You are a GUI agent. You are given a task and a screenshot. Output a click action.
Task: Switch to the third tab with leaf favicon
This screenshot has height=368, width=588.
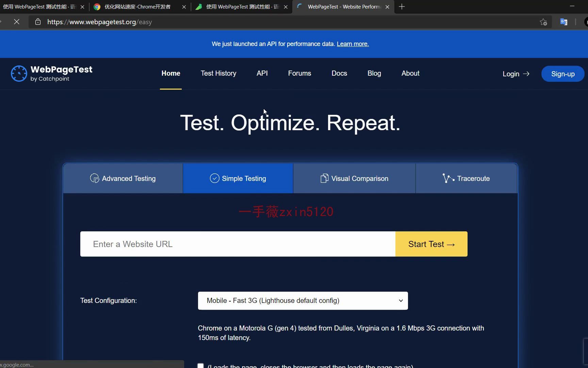(238, 7)
